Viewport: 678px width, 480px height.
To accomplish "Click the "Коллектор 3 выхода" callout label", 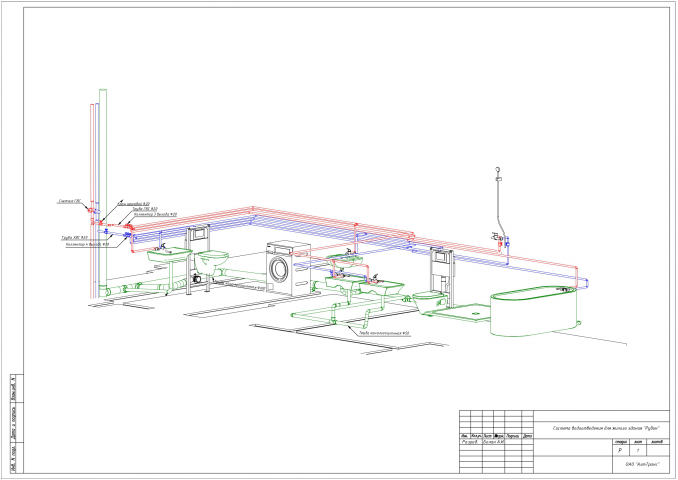I will (155, 214).
